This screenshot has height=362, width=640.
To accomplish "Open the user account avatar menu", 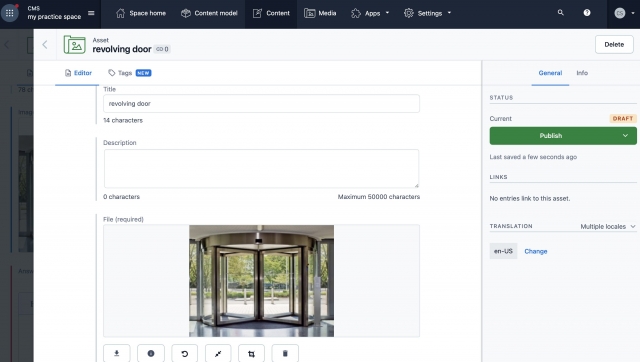I will (624, 13).
